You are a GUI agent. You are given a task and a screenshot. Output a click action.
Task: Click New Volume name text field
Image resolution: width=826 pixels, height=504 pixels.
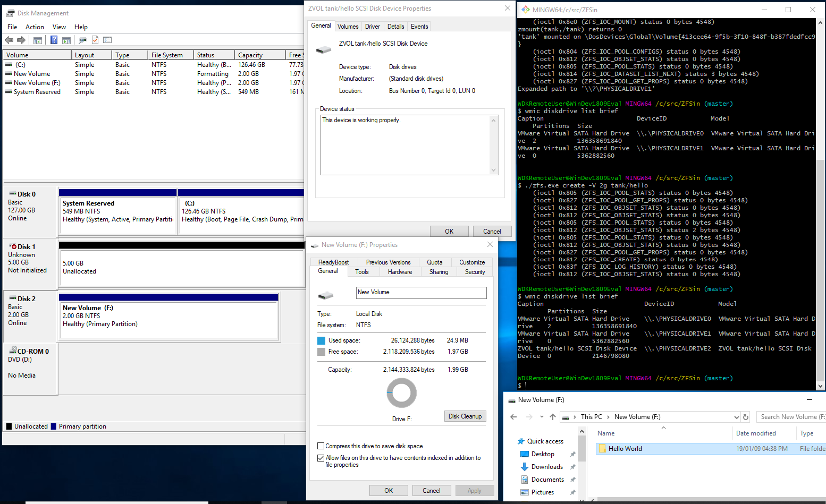(421, 293)
